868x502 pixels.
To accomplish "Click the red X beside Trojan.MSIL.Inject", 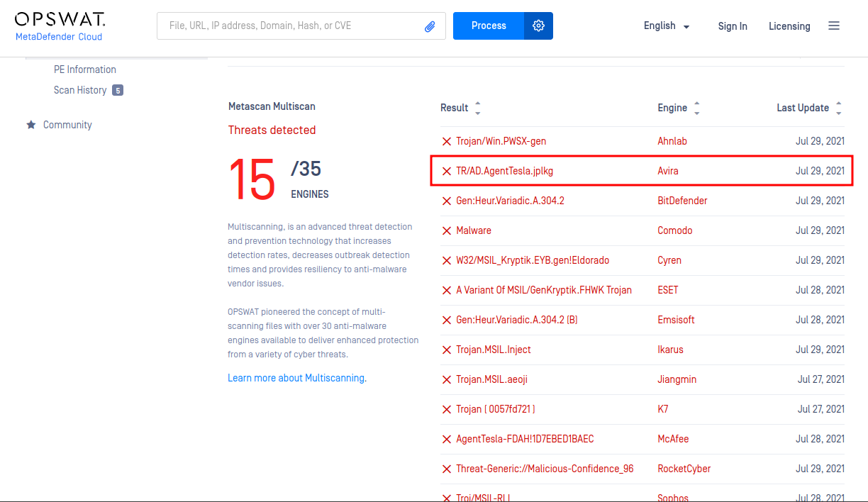I will tap(447, 350).
